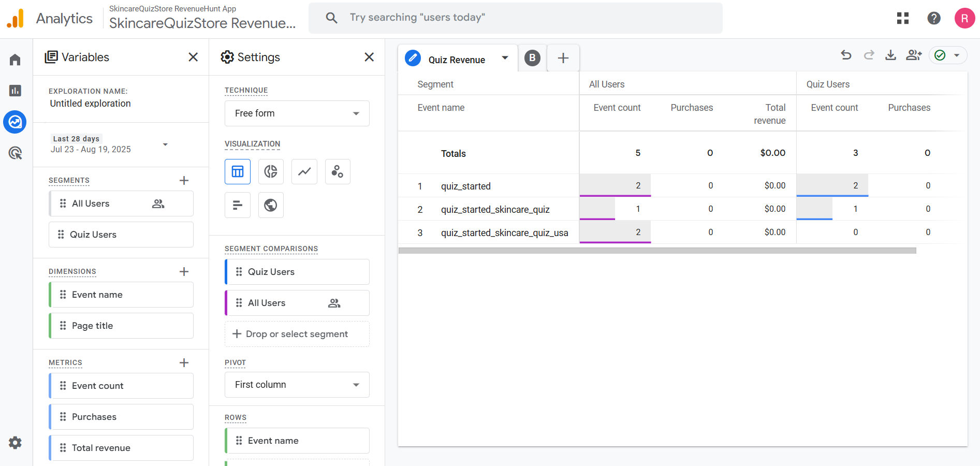The width and height of the screenshot is (980, 466).
Task: Click Quiz Users event count bar for quiz_started
Action: pyautogui.click(x=832, y=185)
